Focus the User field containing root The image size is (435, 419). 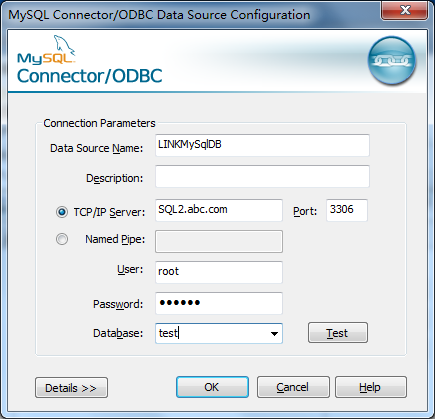click(219, 272)
